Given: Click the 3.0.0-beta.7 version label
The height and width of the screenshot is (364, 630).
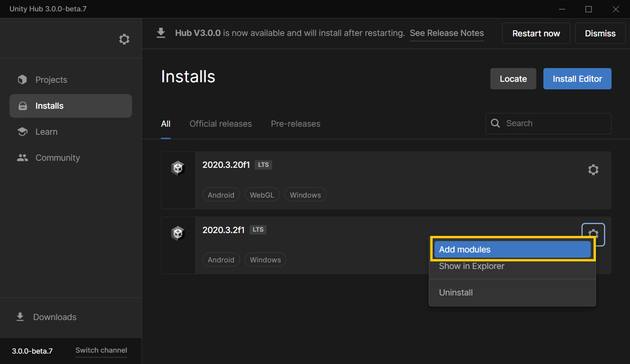Looking at the screenshot, I should pyautogui.click(x=32, y=351).
